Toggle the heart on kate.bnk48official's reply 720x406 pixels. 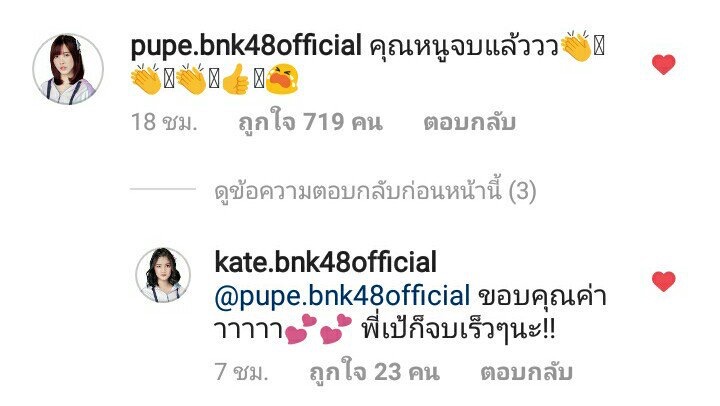point(664,281)
